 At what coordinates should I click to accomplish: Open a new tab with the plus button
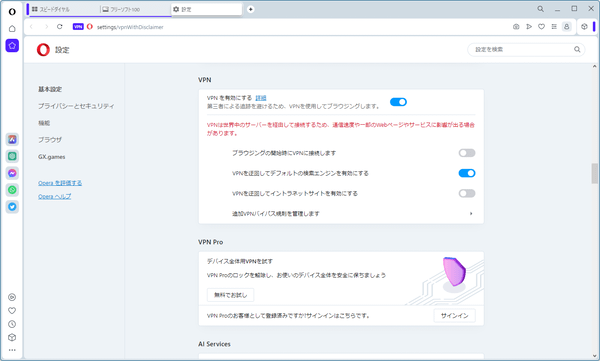[x=251, y=9]
